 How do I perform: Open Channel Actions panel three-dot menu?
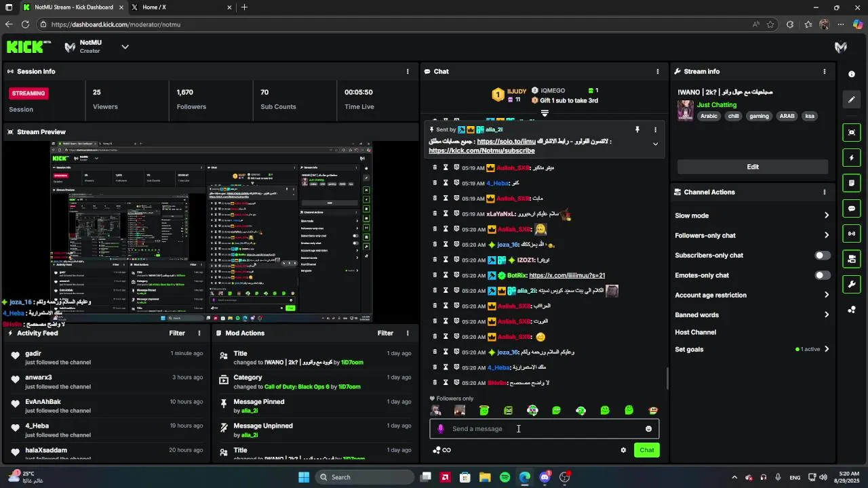click(825, 192)
